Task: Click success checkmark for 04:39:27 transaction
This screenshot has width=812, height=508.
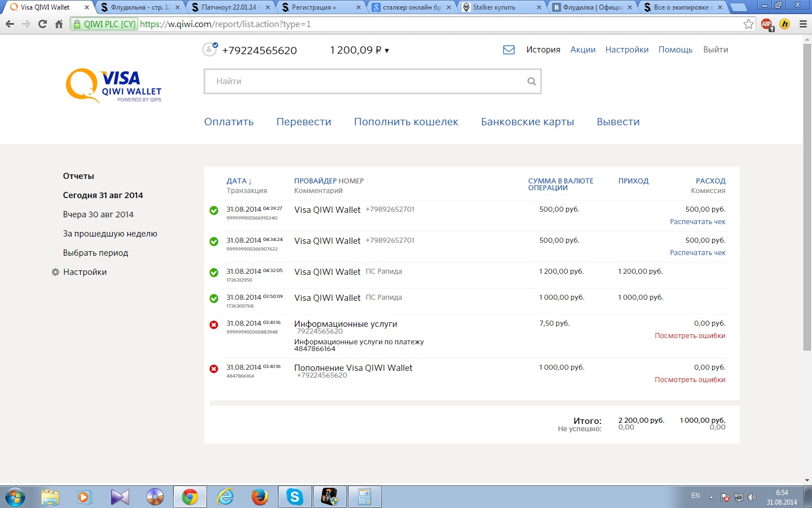Action: tap(214, 211)
